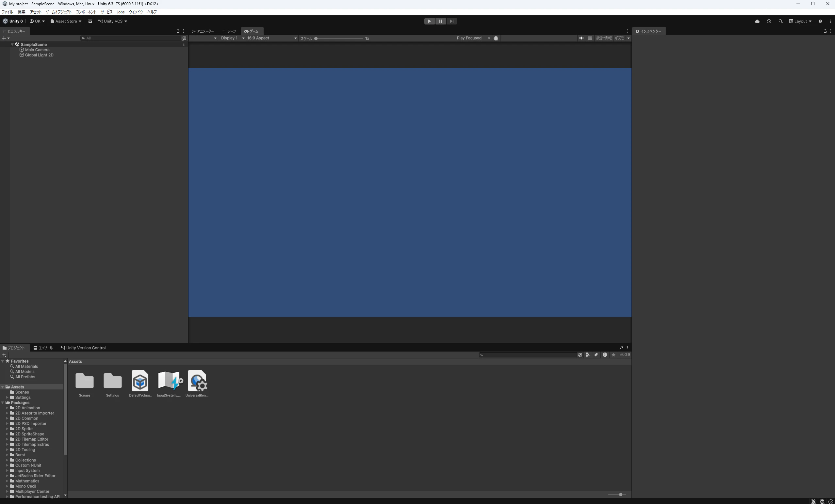Image resolution: width=835 pixels, height=504 pixels.
Task: Select Global Light 2D object
Action: (x=39, y=55)
